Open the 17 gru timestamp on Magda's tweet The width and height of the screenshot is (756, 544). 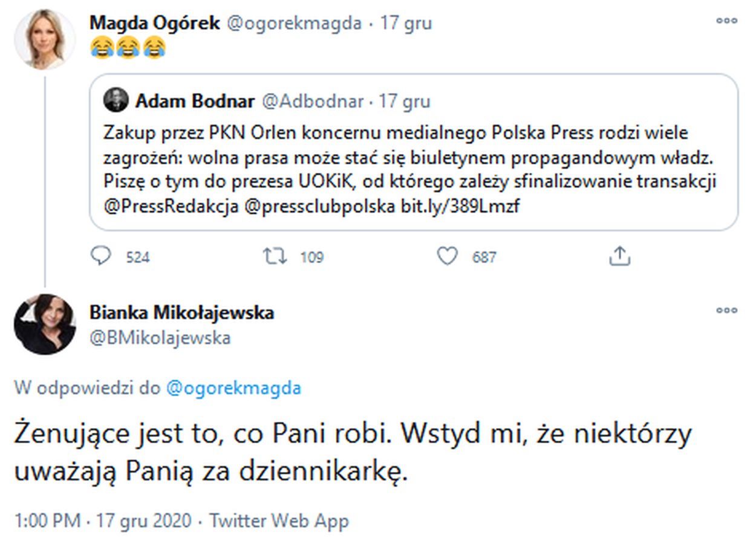coord(406,24)
